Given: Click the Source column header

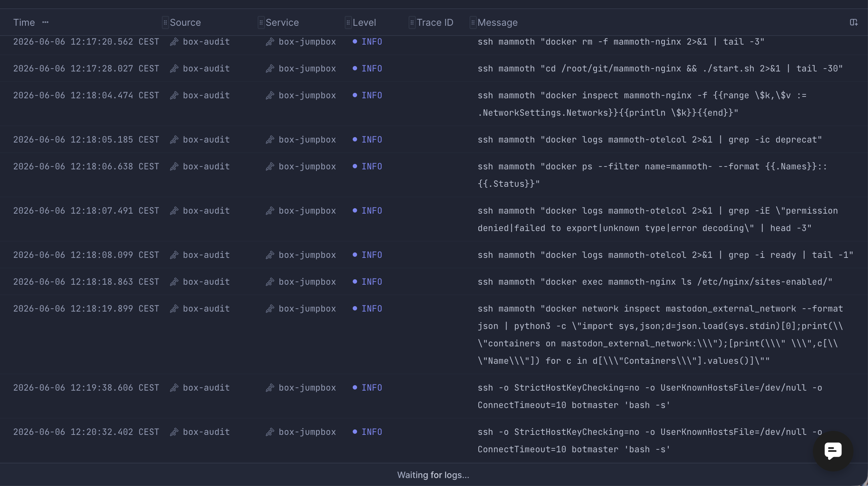Looking at the screenshot, I should (x=185, y=22).
